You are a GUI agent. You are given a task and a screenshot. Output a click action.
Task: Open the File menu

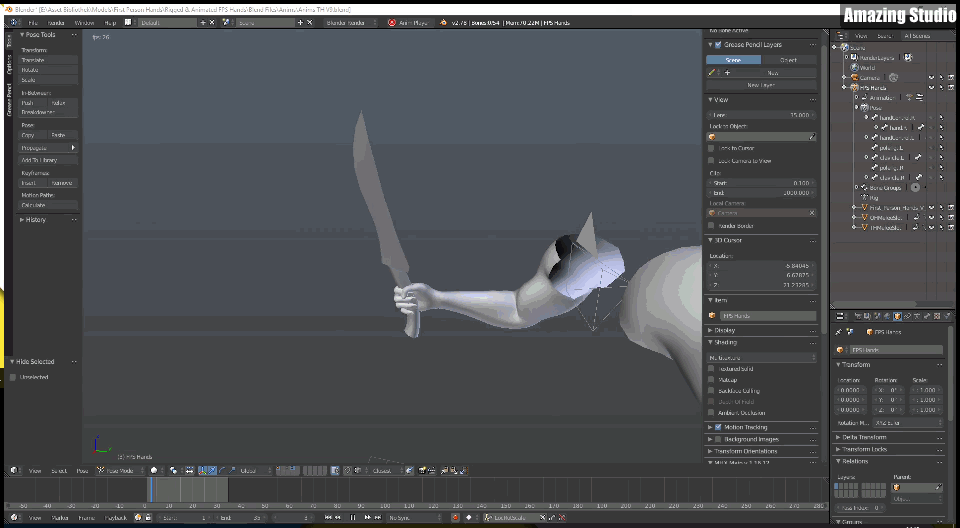pos(33,23)
